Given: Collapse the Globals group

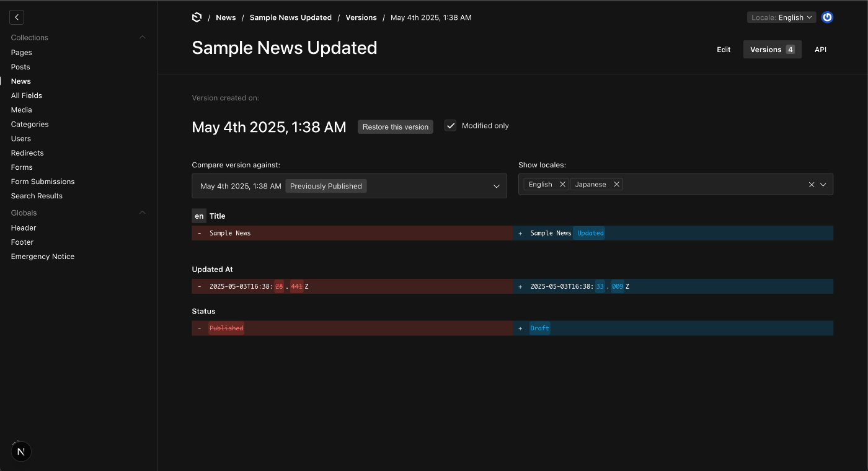Looking at the screenshot, I should (x=142, y=213).
